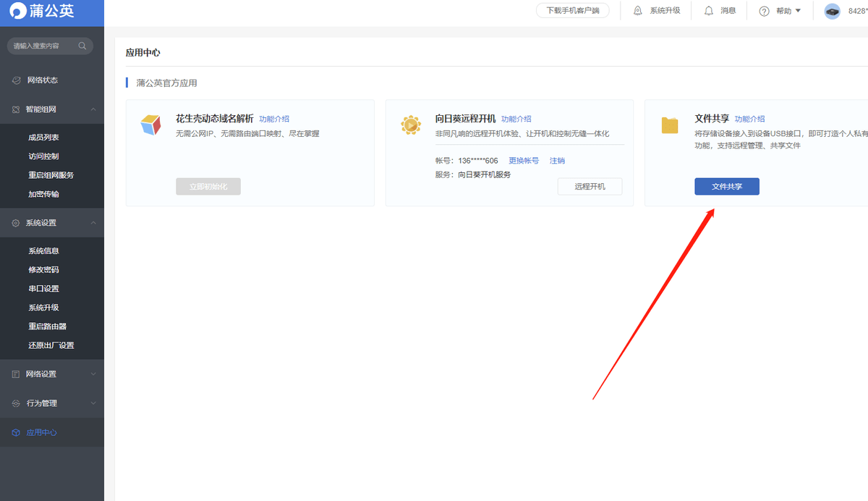Image resolution: width=868 pixels, height=501 pixels.
Task: Click the 远程开机 button
Action: click(x=590, y=186)
